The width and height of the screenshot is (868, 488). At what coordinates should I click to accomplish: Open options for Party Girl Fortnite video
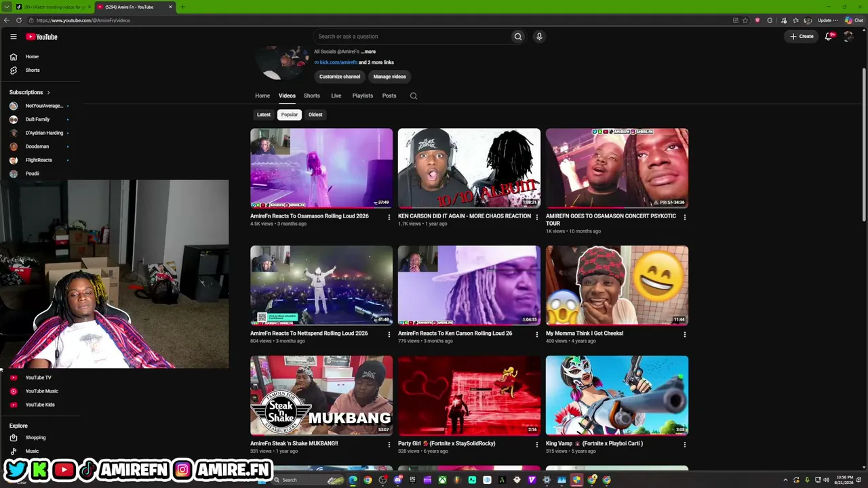[537, 445]
